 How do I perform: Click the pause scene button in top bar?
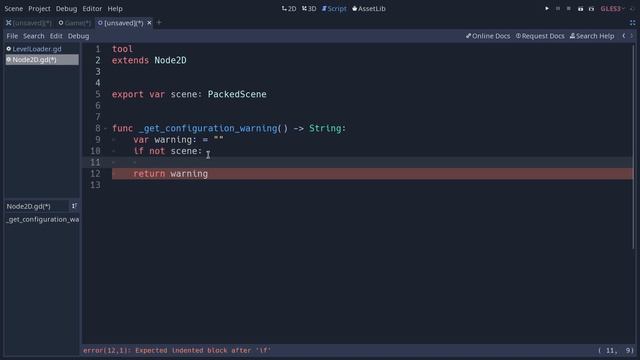pos(558,9)
